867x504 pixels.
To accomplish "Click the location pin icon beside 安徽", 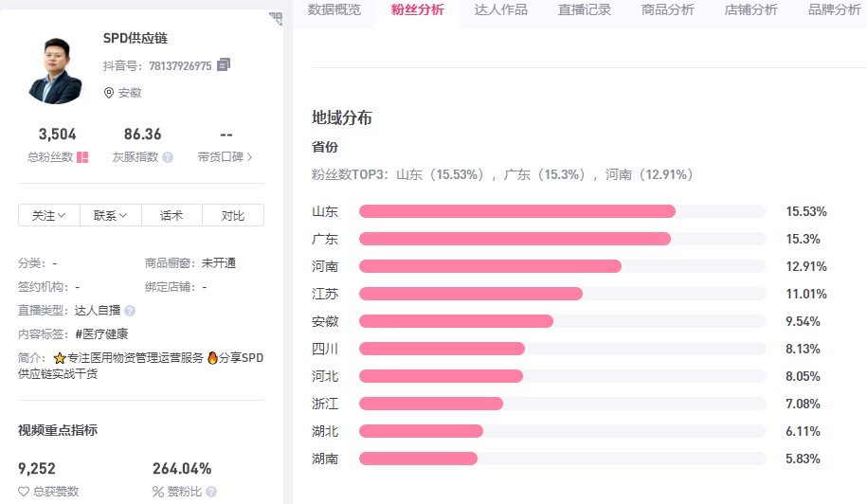I will click(x=109, y=93).
